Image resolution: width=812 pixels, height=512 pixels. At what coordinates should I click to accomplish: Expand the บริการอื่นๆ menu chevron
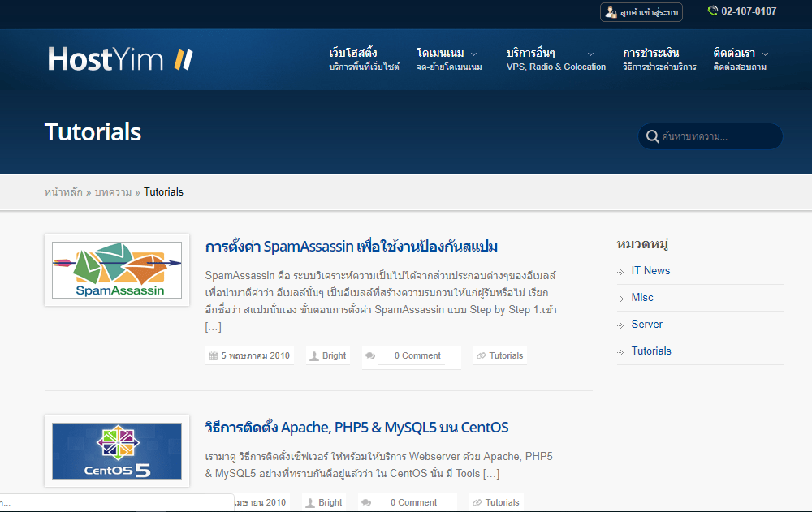[x=590, y=54]
